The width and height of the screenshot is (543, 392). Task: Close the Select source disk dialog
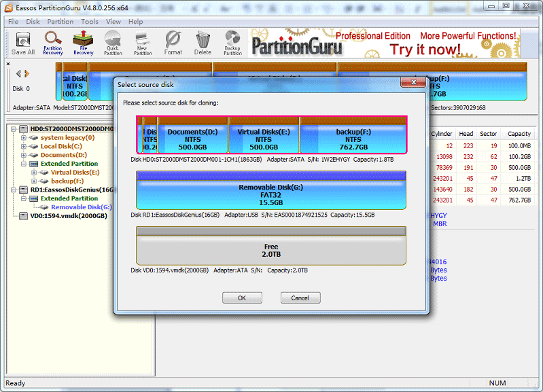coord(413,82)
